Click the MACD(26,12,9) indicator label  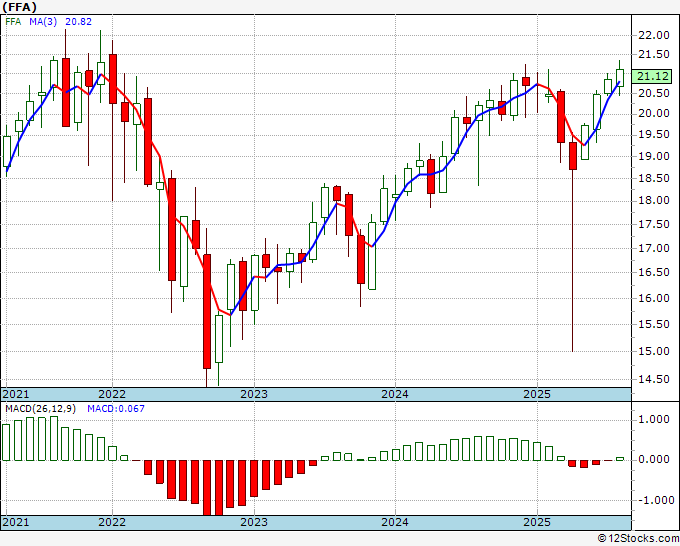(40, 409)
